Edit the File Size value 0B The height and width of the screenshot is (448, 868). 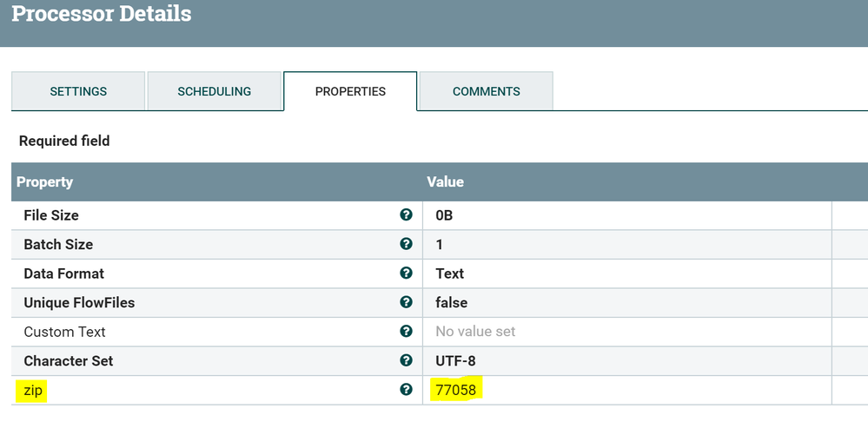click(x=444, y=215)
